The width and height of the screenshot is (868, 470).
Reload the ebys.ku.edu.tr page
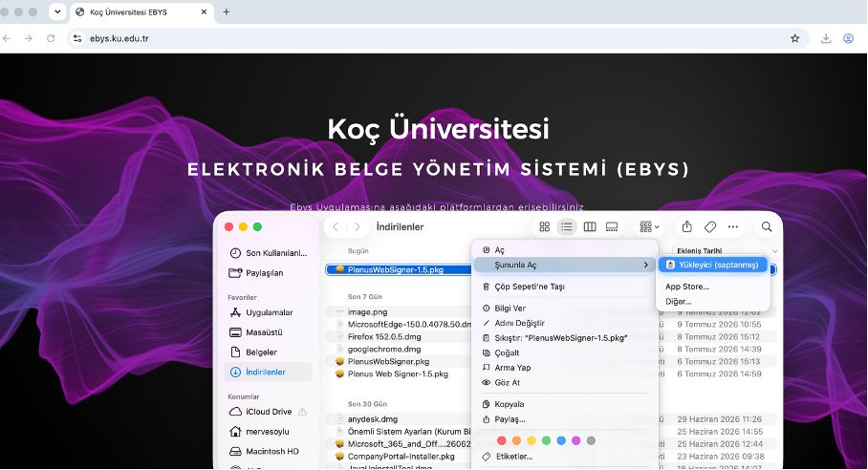tap(51, 38)
